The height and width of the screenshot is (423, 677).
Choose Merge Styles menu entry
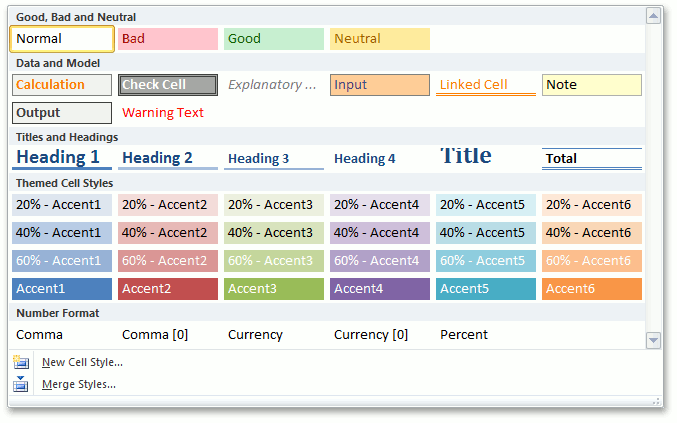pos(79,384)
